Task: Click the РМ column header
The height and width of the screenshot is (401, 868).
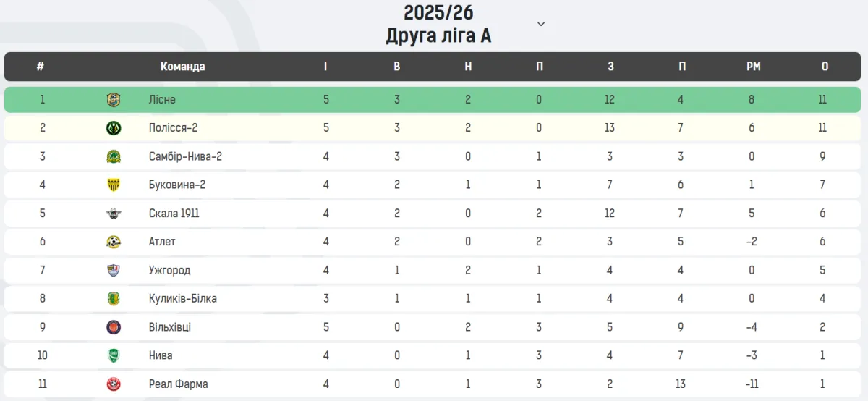Action: pos(754,67)
